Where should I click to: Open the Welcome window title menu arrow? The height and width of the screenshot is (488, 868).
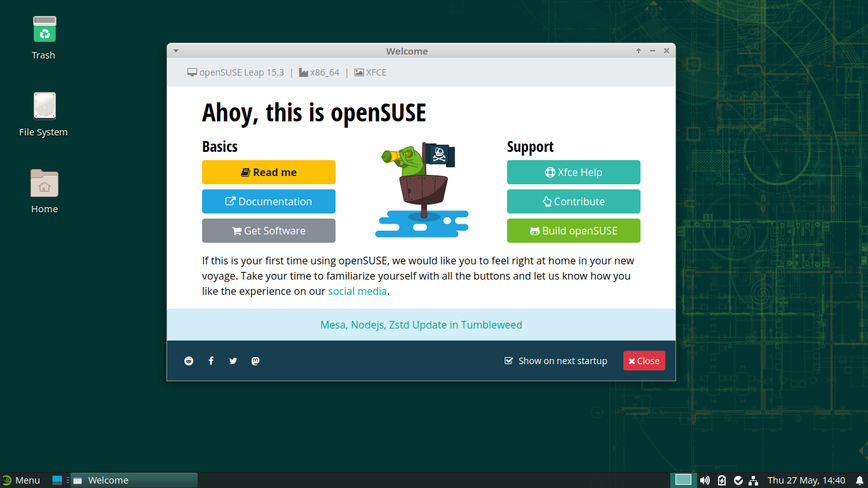coord(176,51)
